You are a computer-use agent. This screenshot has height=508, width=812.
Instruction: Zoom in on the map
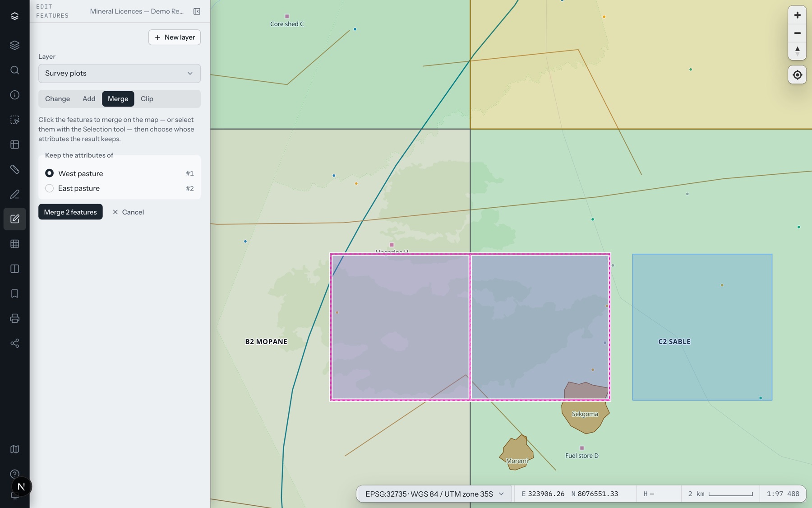click(x=797, y=15)
